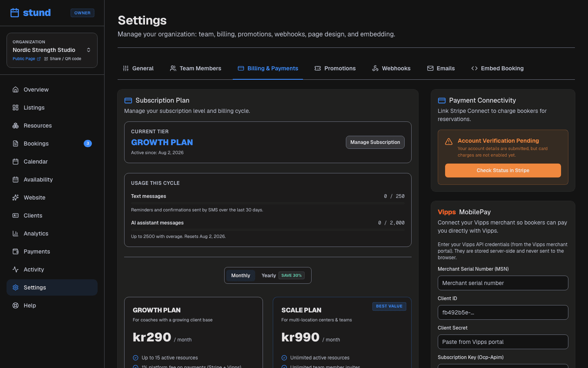Click the General tab sliders icon
The width and height of the screenshot is (588, 368).
pos(126,68)
